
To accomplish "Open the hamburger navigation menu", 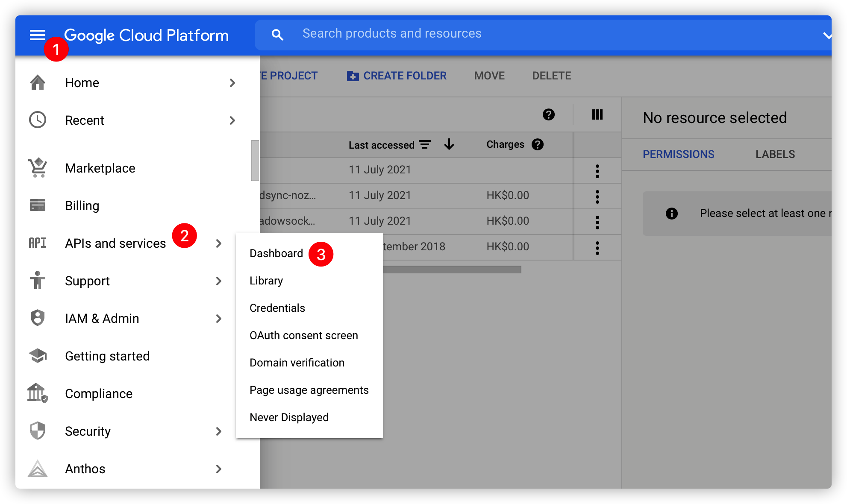I will 38,35.
